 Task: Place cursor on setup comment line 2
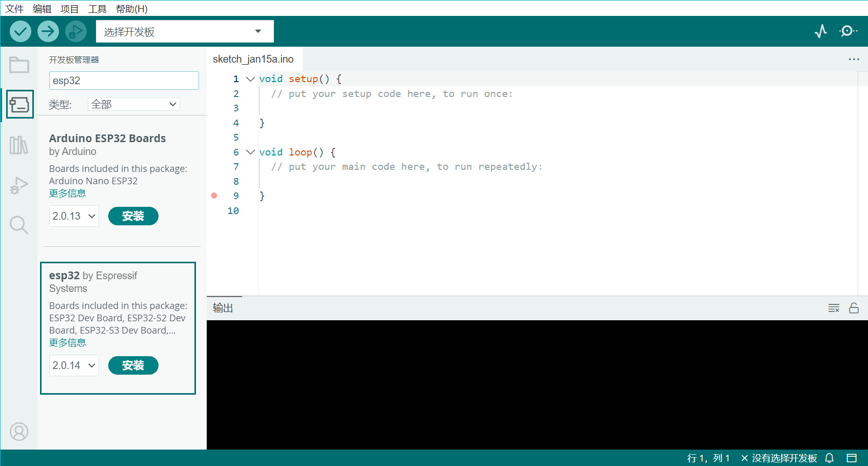392,94
